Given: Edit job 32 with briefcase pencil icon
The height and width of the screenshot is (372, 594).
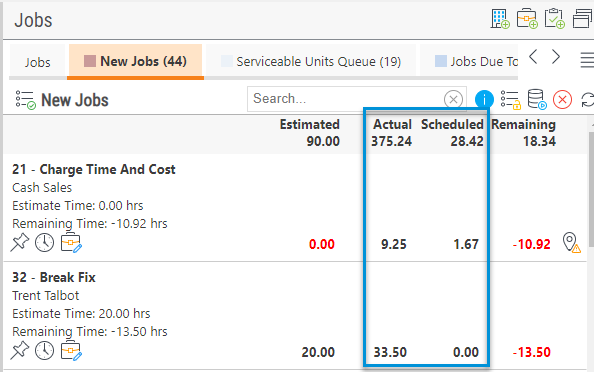Looking at the screenshot, I should [71, 350].
